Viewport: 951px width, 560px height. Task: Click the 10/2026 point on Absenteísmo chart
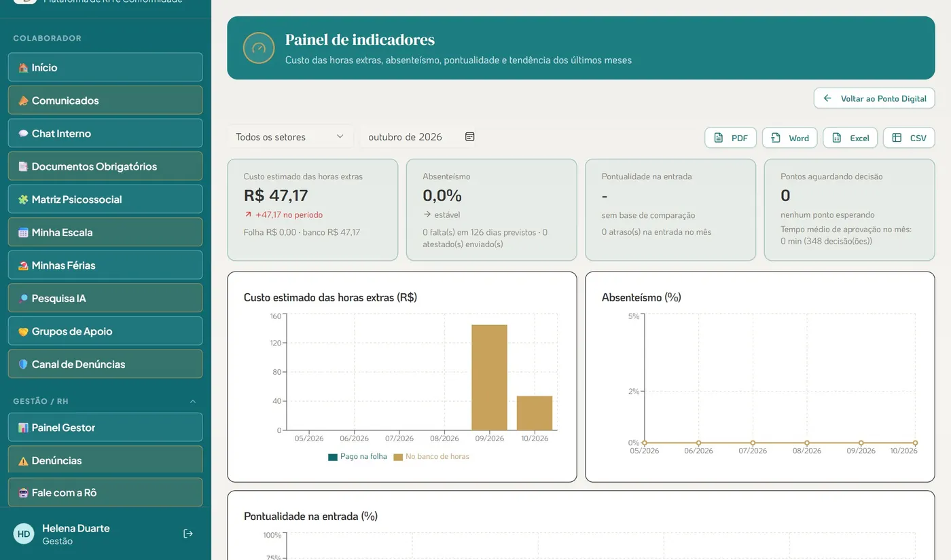pyautogui.click(x=915, y=443)
